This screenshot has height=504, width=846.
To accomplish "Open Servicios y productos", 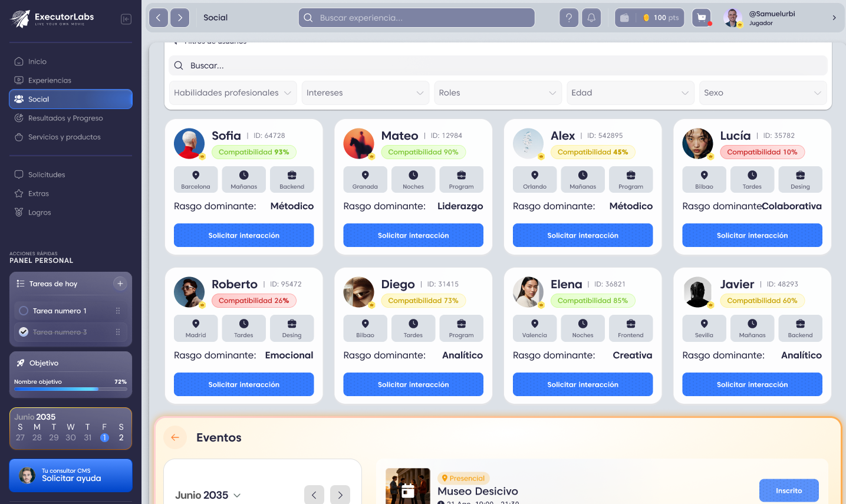I will pos(71,137).
